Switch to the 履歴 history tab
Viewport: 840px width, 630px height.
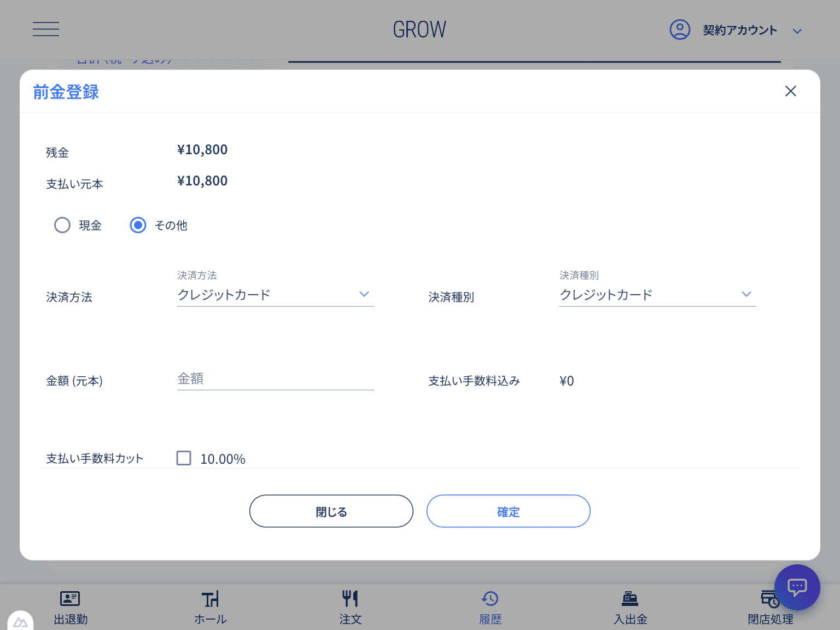click(490, 599)
